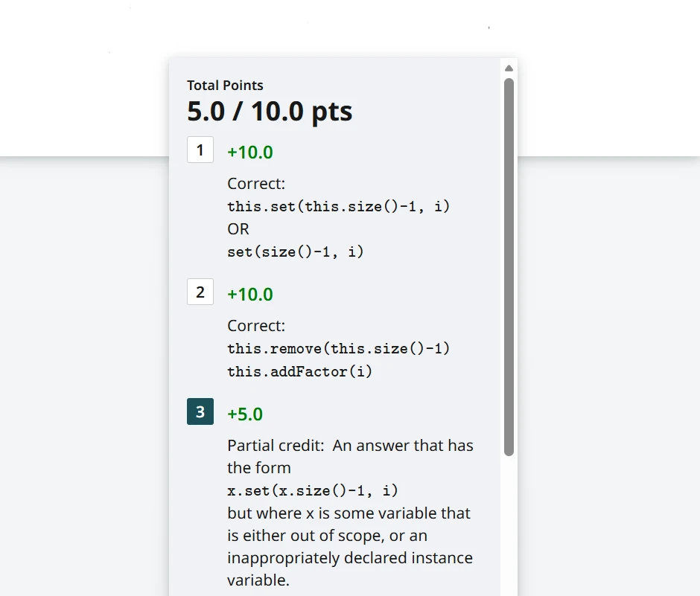Screen dimensions: 700x596
Task: Click the Total Points label
Action: coord(225,86)
